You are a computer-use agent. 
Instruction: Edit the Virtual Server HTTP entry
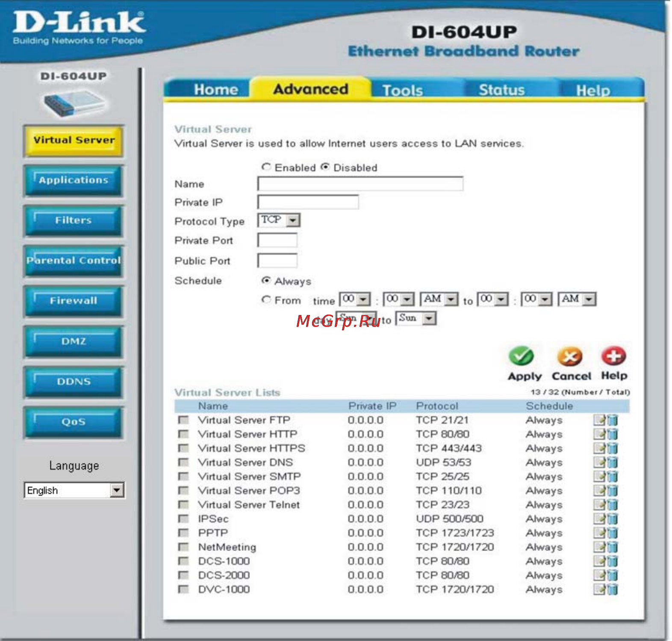pyautogui.click(x=600, y=434)
